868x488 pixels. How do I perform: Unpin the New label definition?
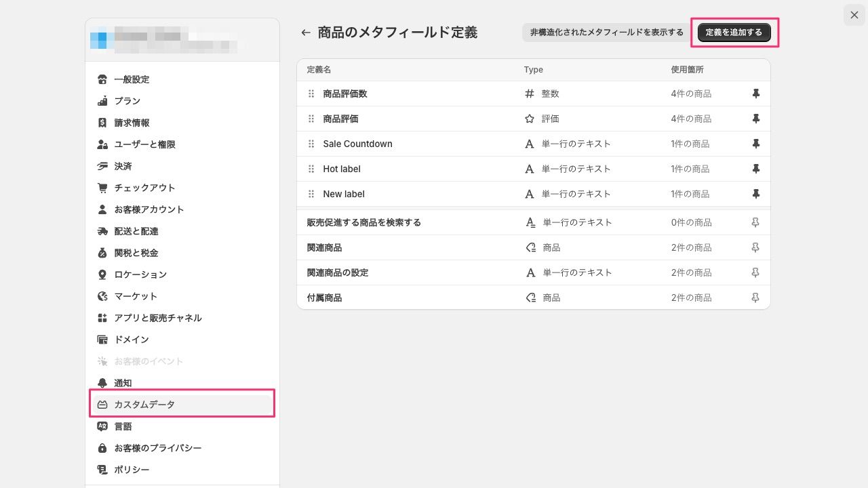click(x=756, y=194)
